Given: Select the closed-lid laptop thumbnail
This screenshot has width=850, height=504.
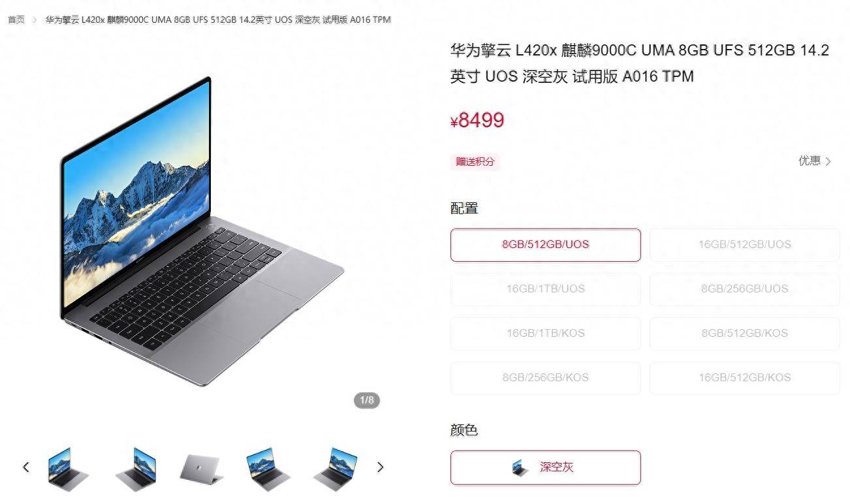Looking at the screenshot, I should pyautogui.click(x=202, y=468).
